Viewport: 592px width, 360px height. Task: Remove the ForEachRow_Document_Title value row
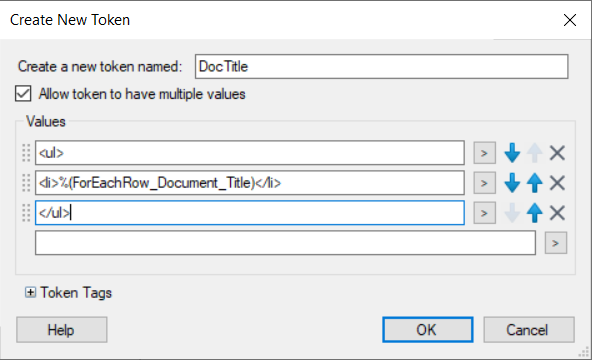[557, 183]
